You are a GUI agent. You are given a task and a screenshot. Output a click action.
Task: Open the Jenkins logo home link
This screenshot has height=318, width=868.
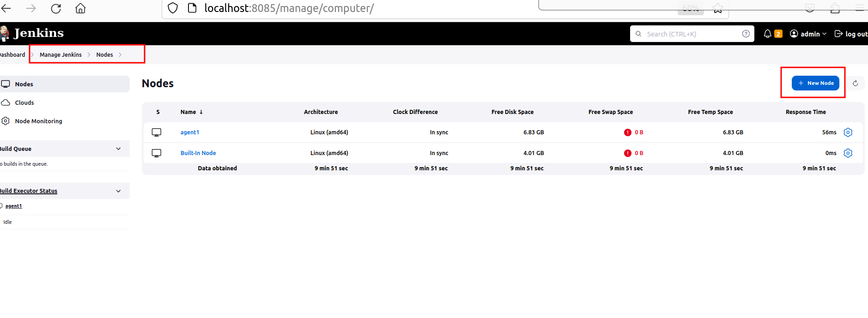pos(32,33)
